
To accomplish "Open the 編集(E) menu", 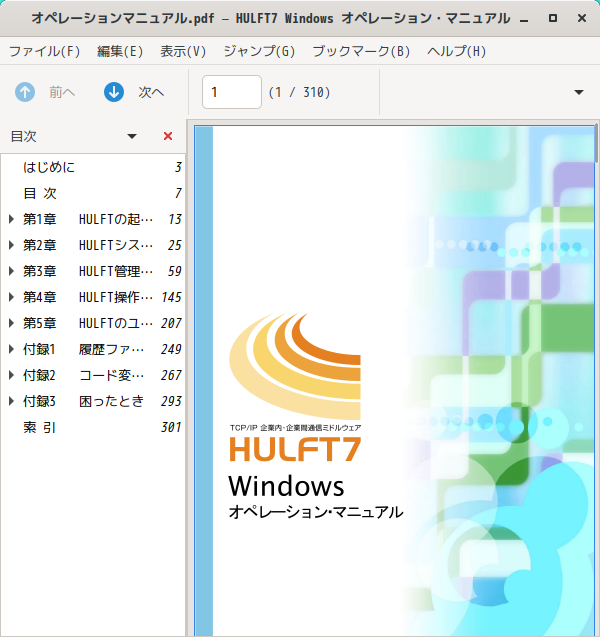I will point(120,51).
